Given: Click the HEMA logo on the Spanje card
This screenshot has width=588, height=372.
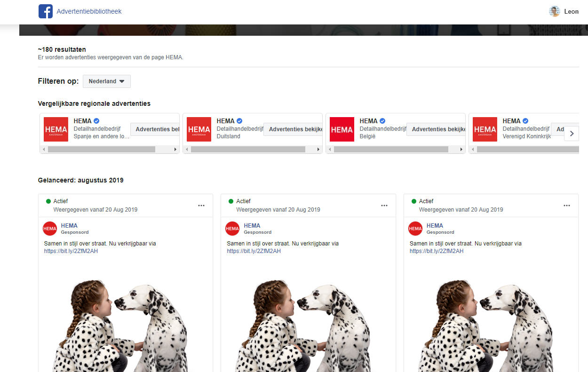Looking at the screenshot, I should point(56,129).
